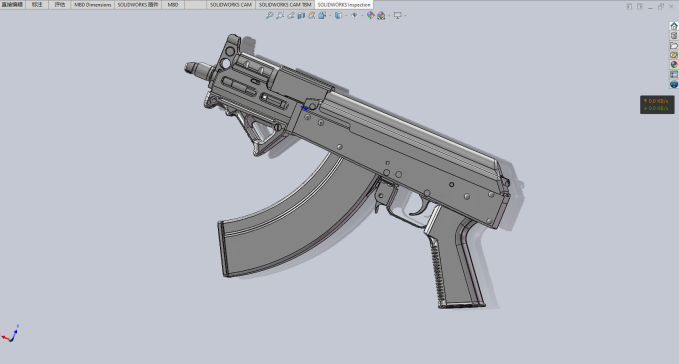Expand the View Orientation dropdown arrow
This screenshot has height=364, width=679.
tap(330, 16)
